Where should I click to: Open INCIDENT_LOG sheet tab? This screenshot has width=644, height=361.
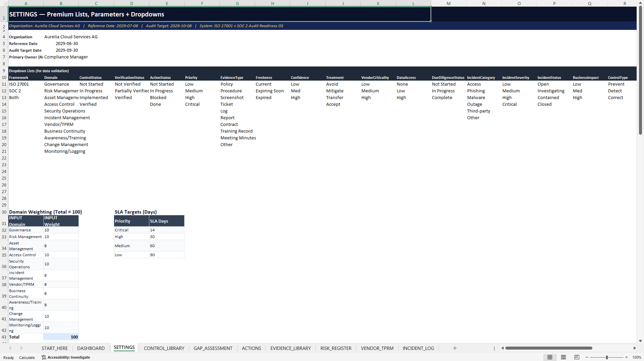pos(418,348)
